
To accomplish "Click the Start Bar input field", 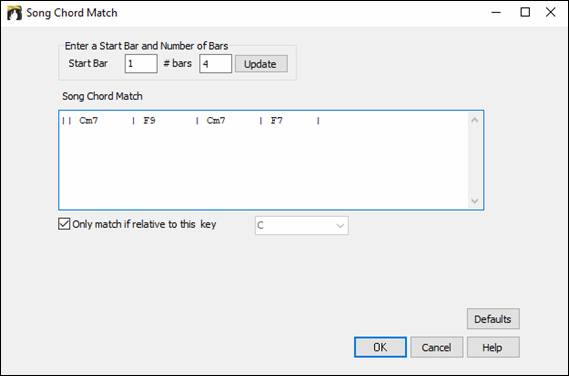I will [x=141, y=64].
